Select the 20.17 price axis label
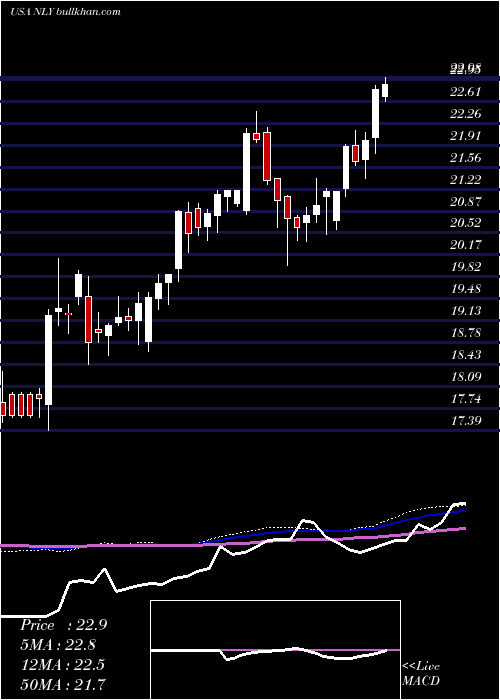Viewport: 500px width, 700px height. click(x=466, y=245)
